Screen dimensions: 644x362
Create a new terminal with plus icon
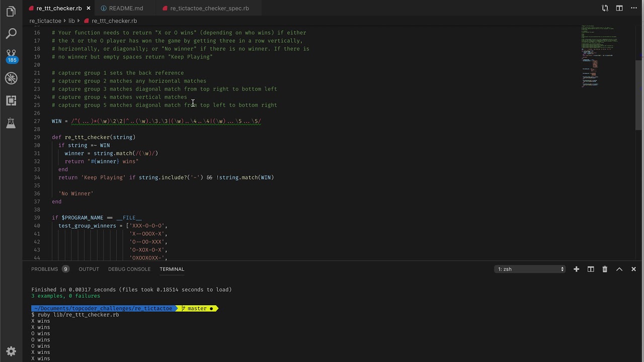click(x=576, y=269)
